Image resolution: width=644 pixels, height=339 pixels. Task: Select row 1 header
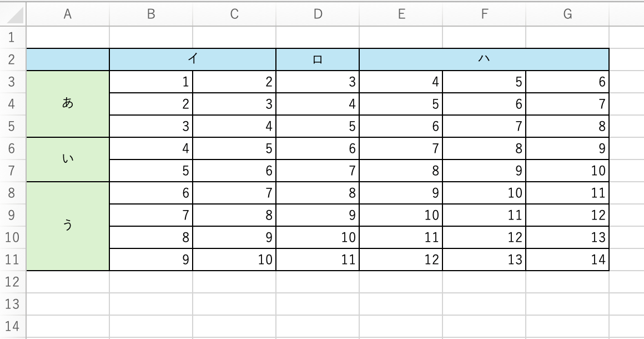pyautogui.click(x=13, y=37)
